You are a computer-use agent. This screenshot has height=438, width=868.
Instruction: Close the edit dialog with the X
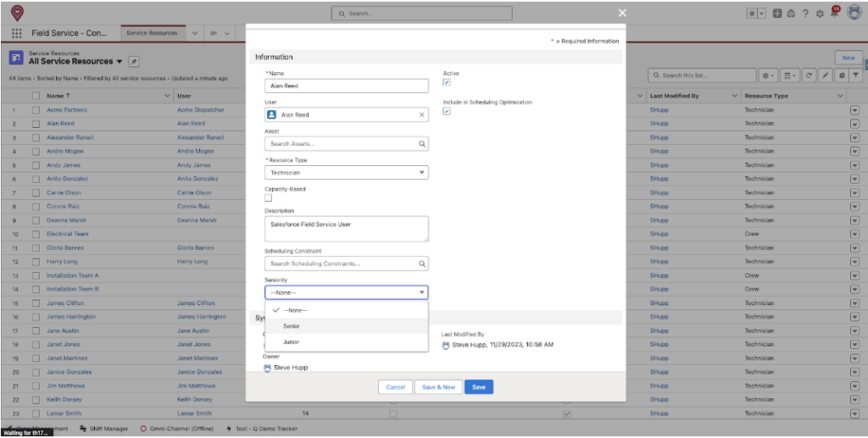click(622, 14)
